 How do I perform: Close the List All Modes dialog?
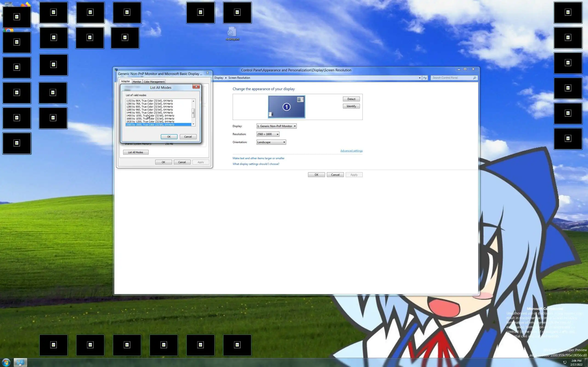196,87
